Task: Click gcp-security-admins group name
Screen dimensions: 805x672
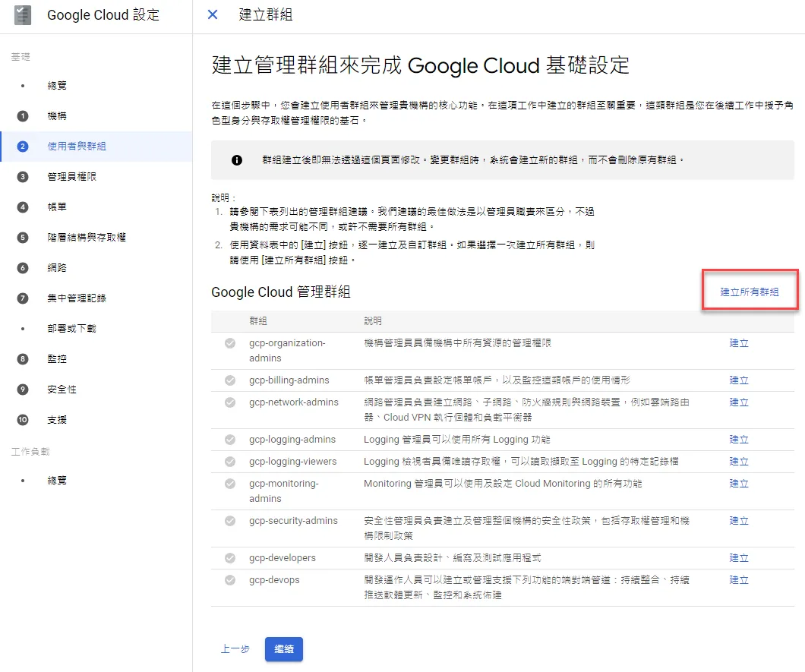Action: 293,521
